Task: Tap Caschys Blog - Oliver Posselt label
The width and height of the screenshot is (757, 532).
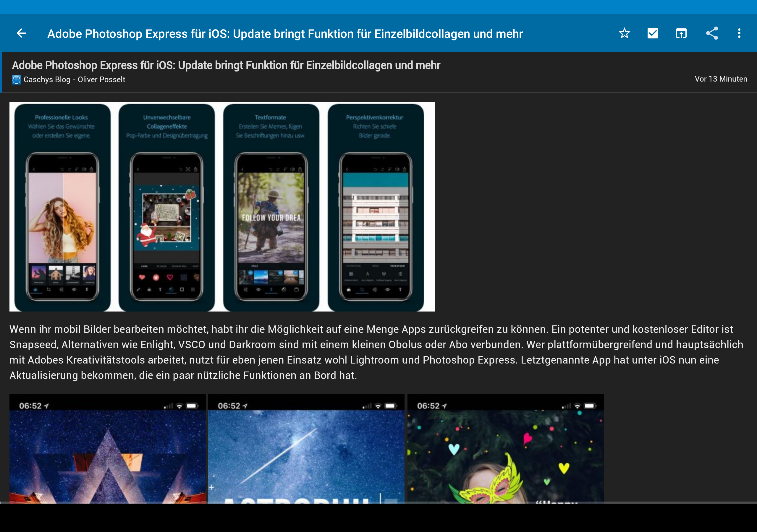Action: (x=74, y=80)
